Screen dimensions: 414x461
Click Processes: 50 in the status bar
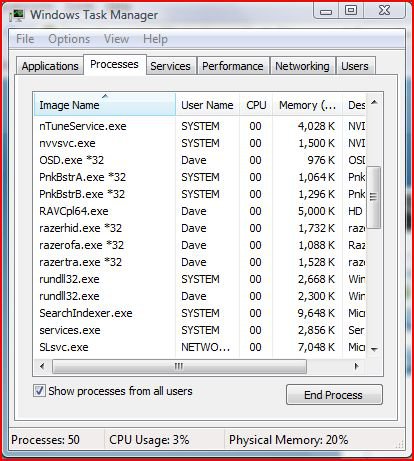pos(45,440)
